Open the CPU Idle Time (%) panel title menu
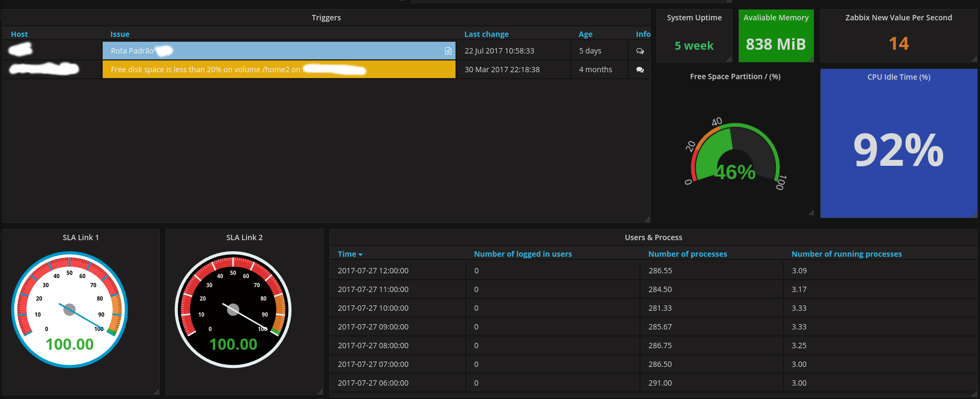 (899, 77)
